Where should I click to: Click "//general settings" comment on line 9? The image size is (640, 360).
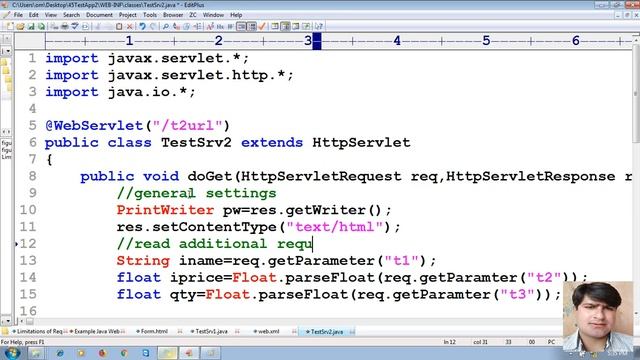point(196,193)
